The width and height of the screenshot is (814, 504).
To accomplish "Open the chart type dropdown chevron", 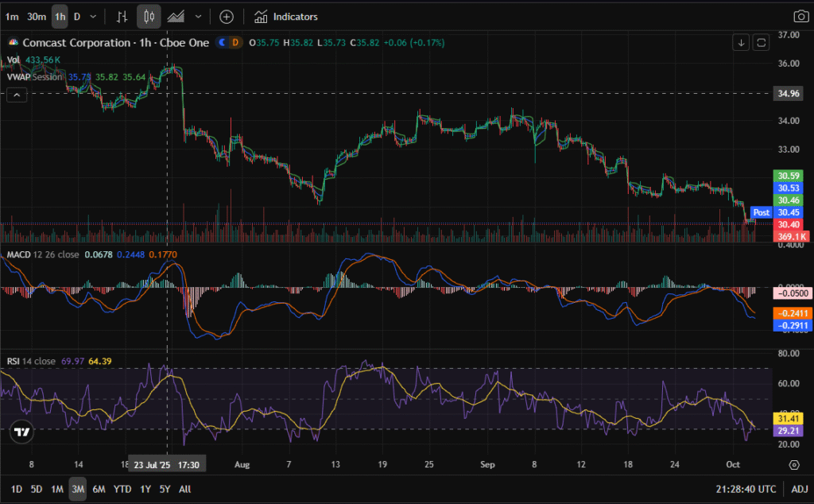I will click(198, 17).
